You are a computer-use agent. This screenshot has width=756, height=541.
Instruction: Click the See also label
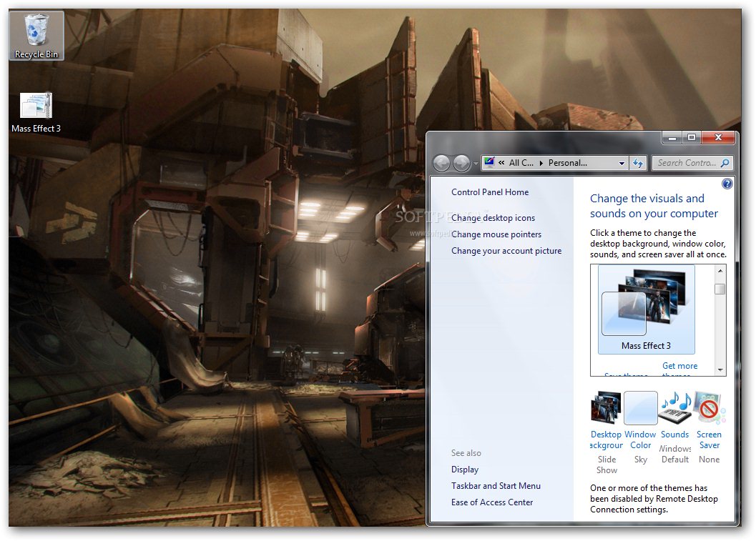(x=466, y=453)
